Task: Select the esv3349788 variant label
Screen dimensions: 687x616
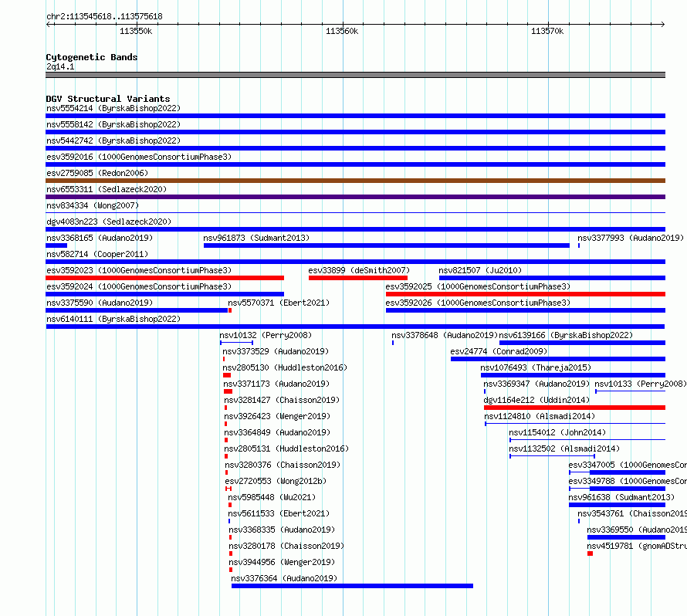Action: [628, 481]
